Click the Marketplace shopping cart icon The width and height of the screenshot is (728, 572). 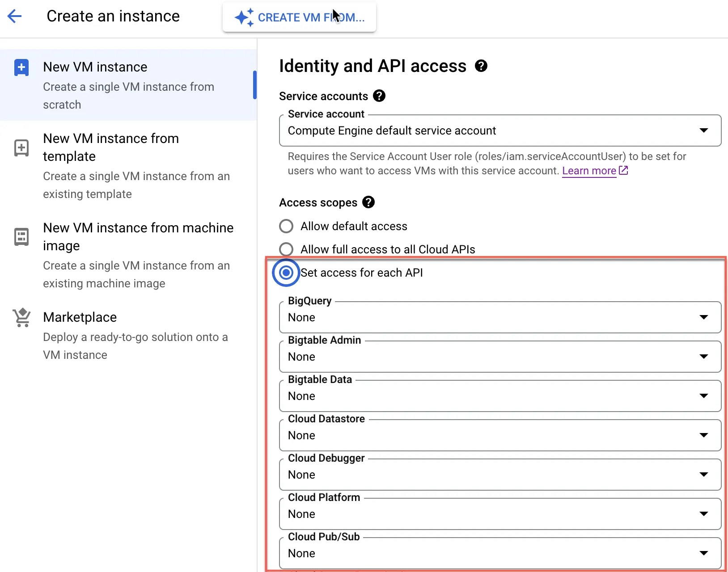point(21,318)
